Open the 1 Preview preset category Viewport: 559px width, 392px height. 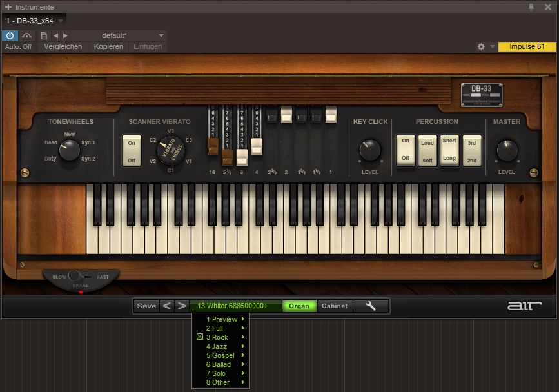click(x=221, y=319)
